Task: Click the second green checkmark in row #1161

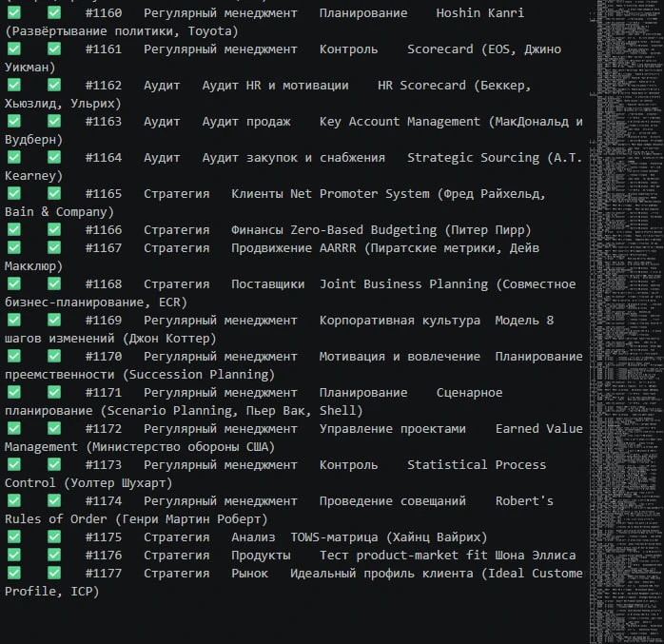Action: click(54, 49)
